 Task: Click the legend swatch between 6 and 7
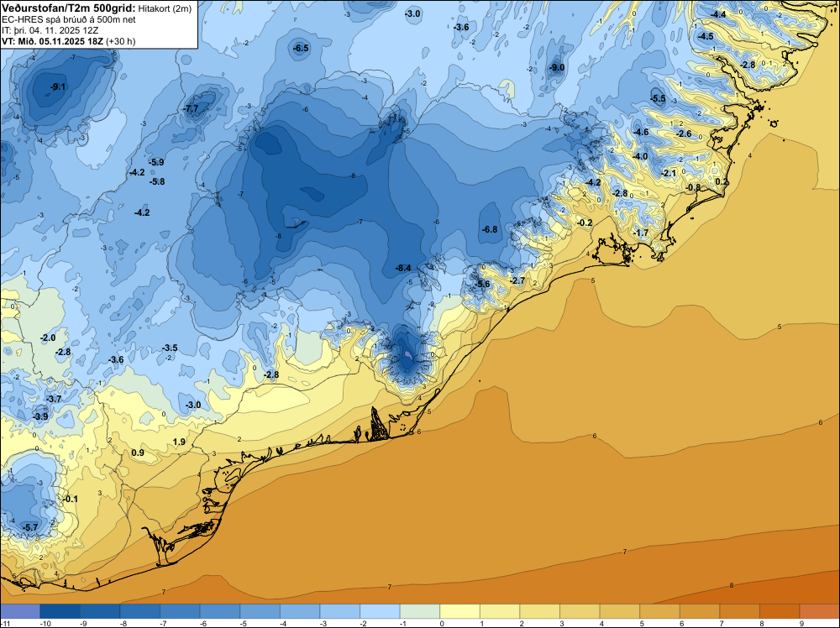coord(700,611)
